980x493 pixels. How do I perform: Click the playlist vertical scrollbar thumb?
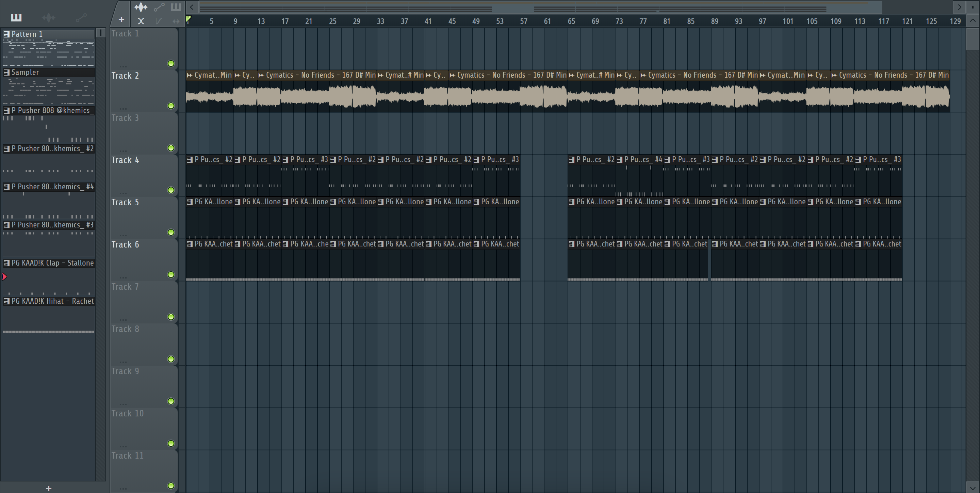973,38
